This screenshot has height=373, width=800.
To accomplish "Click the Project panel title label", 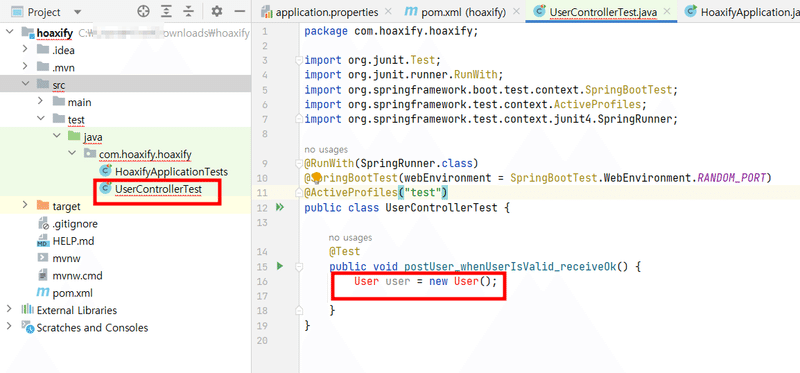I will pos(43,12).
